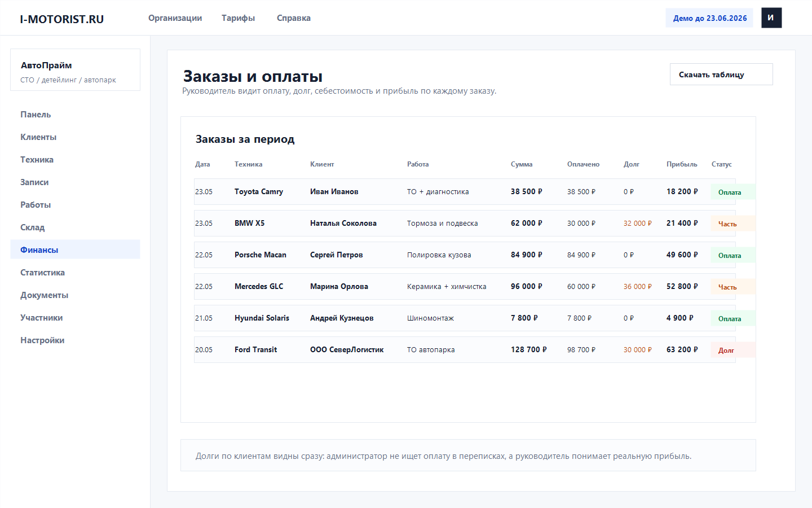Select the Toyota Camry cell
The height and width of the screenshot is (508, 812).
pos(259,191)
